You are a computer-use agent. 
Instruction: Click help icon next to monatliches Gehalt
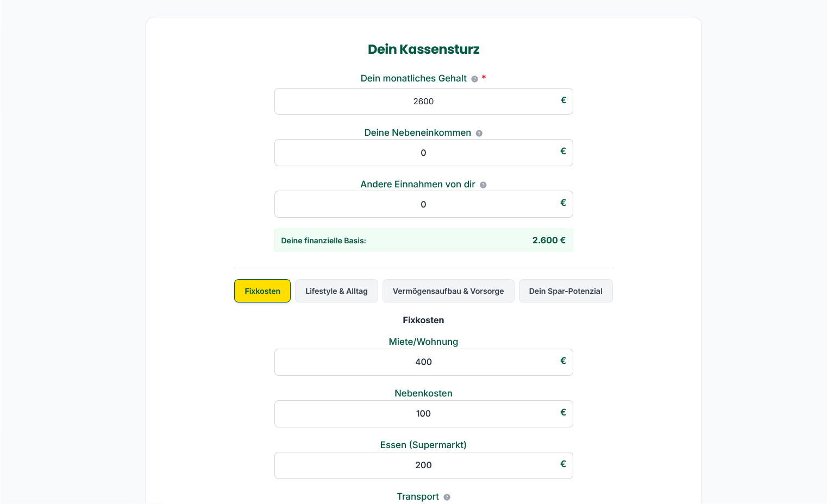(474, 79)
